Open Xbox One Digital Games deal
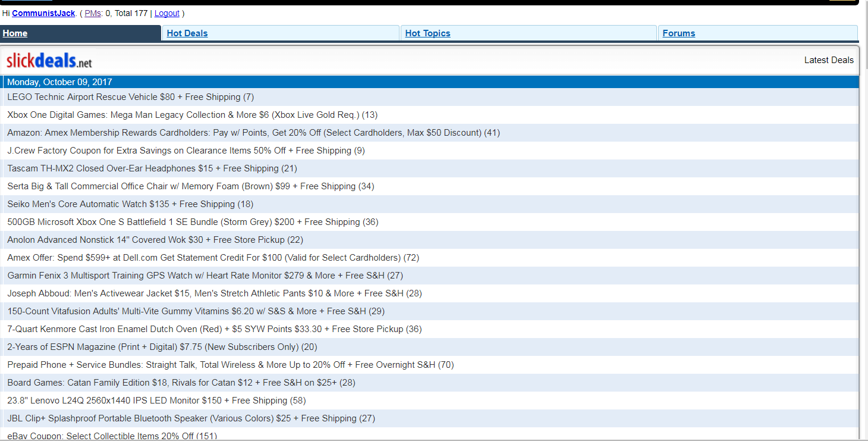The width and height of the screenshot is (868, 441). tap(192, 115)
